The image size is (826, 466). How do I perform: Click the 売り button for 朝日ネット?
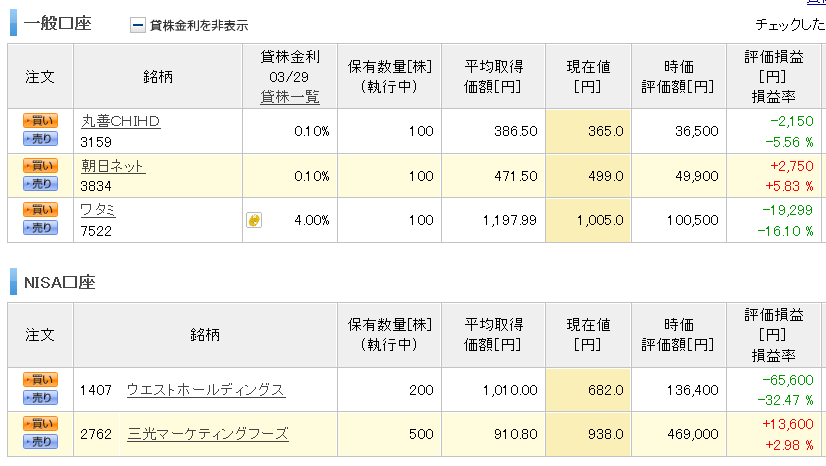pyautogui.click(x=40, y=183)
